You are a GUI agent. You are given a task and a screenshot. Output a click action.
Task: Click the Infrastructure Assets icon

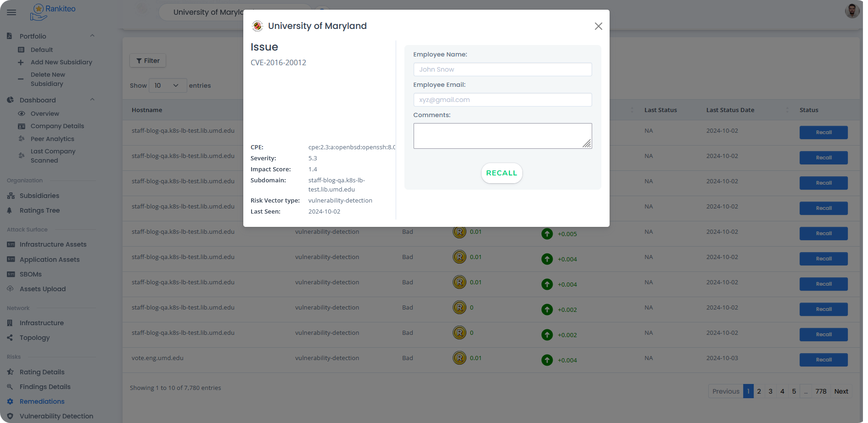[x=11, y=244]
